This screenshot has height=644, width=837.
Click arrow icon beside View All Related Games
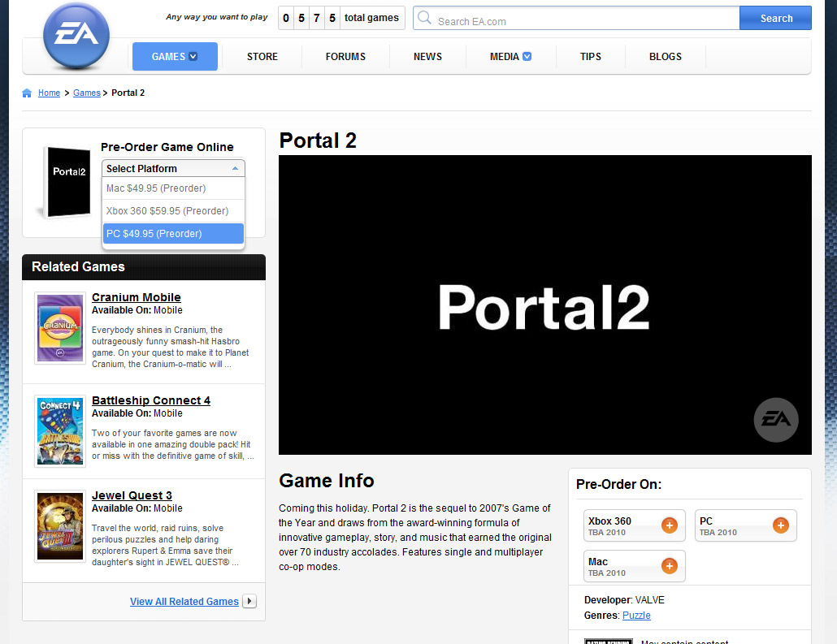(x=249, y=601)
